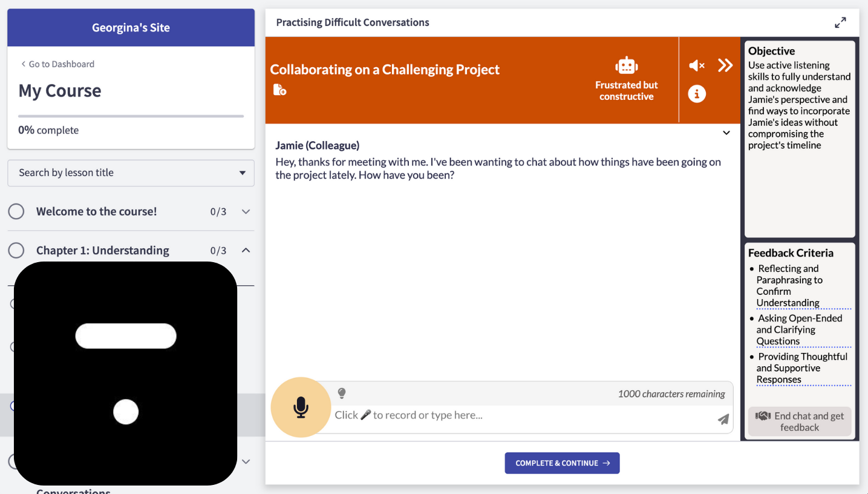868x494 pixels.
Task: Click the chat message input field
Action: (x=520, y=415)
